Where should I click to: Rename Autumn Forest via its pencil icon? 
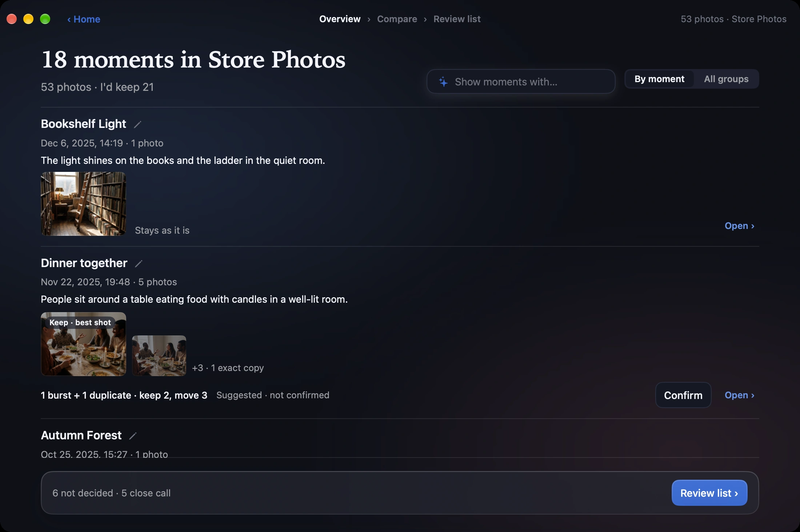(x=133, y=436)
